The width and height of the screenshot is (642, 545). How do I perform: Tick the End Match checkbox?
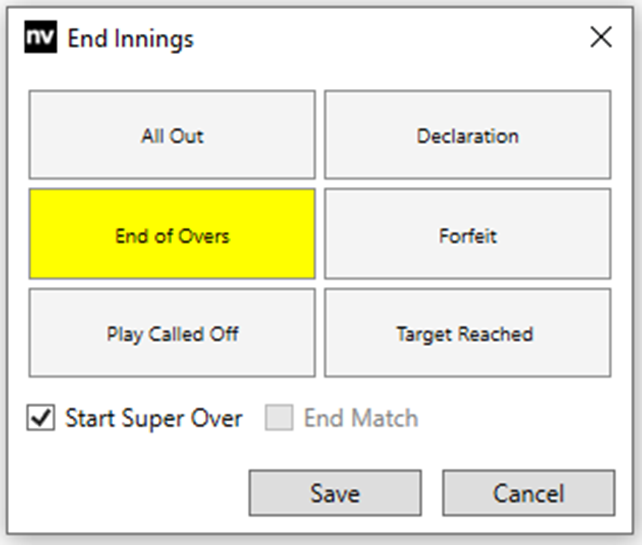278,418
